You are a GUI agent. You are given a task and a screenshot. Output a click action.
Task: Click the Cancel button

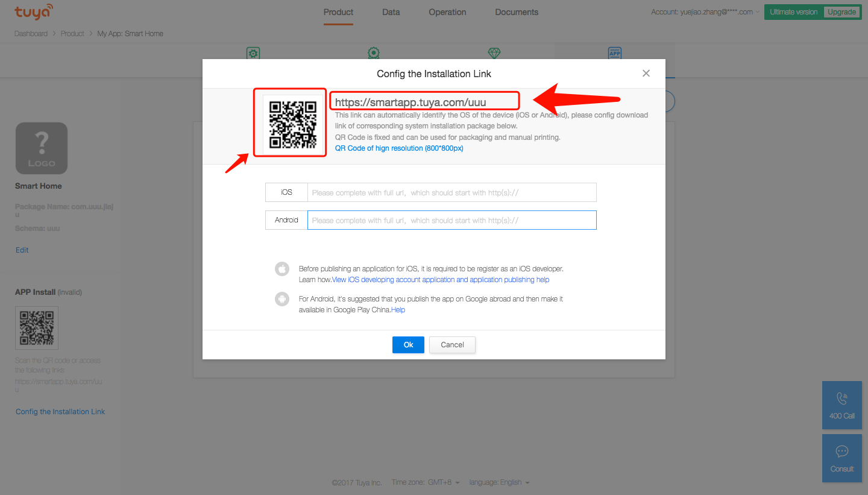point(452,345)
